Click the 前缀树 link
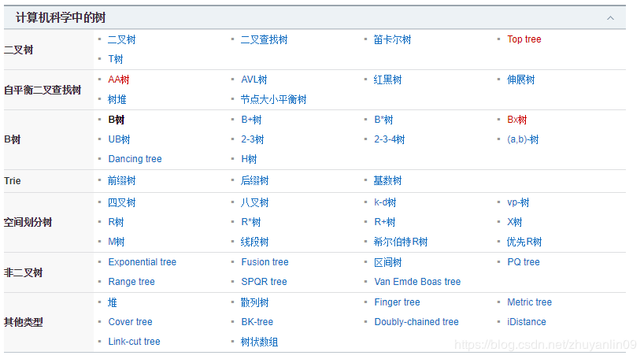 (121, 180)
